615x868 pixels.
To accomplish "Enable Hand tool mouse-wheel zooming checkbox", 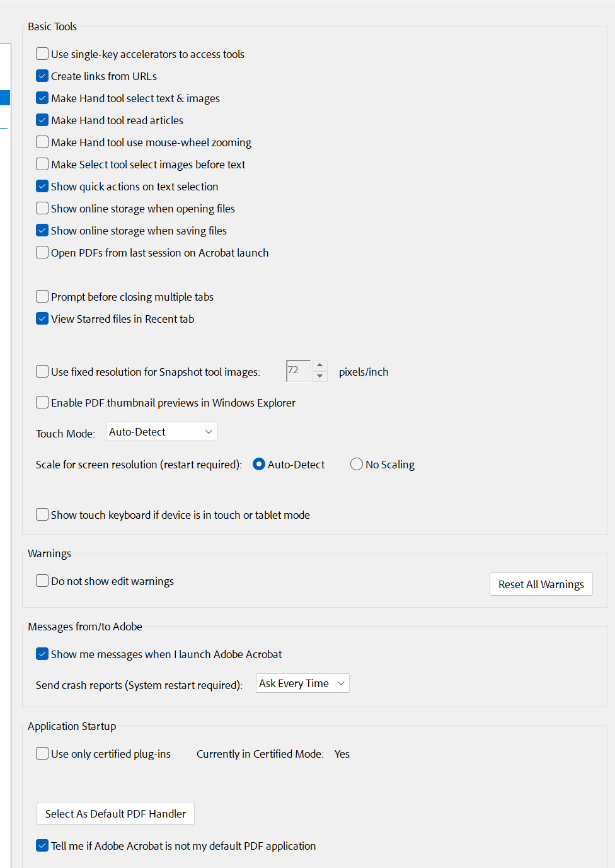I will pos(42,142).
